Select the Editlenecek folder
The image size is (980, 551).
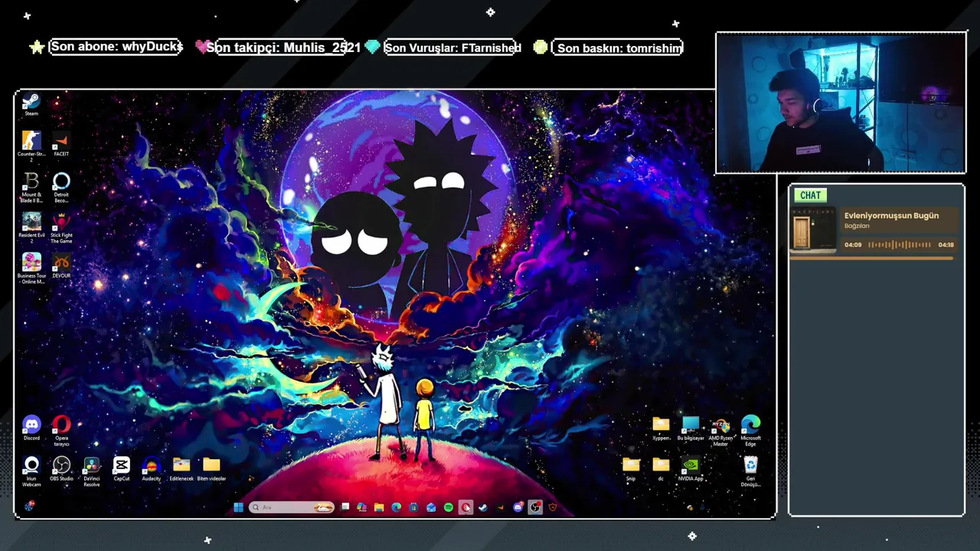coord(181,468)
